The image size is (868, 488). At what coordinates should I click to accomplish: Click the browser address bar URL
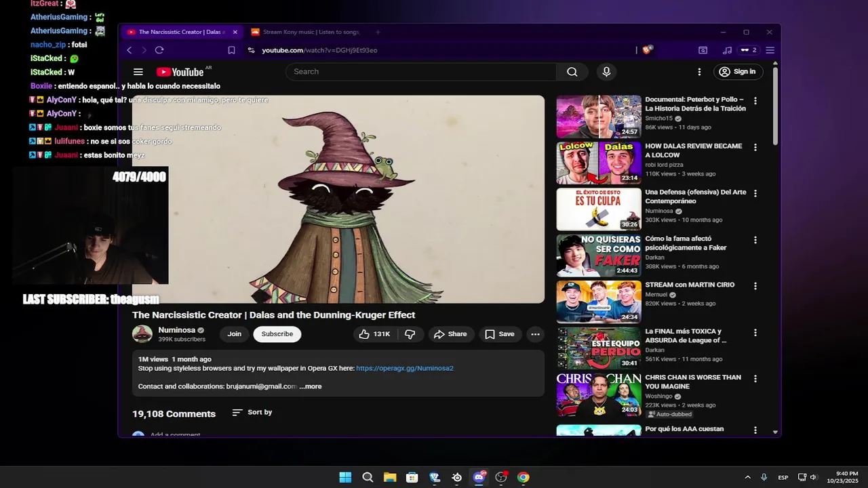click(x=319, y=50)
